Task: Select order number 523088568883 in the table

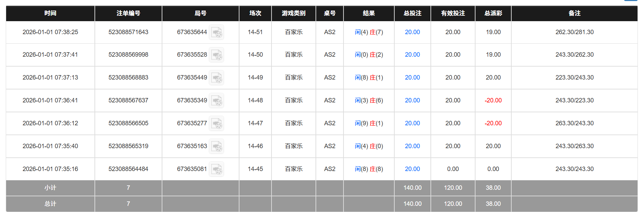Action: point(128,77)
